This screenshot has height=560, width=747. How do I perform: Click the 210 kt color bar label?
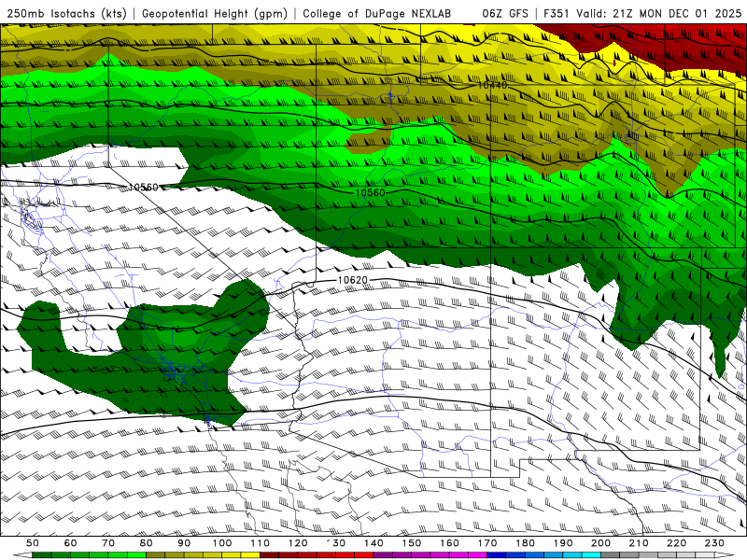(x=639, y=543)
